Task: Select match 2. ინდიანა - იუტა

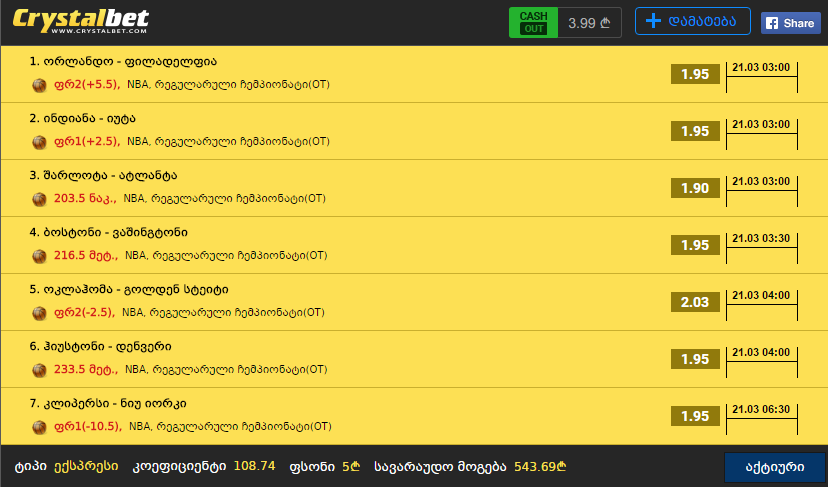Action: click(x=82, y=118)
